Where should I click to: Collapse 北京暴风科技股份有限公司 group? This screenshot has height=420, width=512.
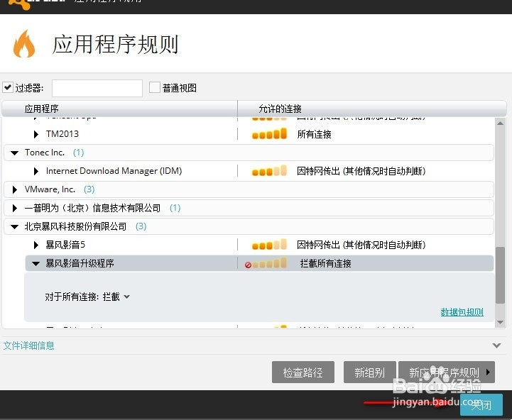point(14,227)
